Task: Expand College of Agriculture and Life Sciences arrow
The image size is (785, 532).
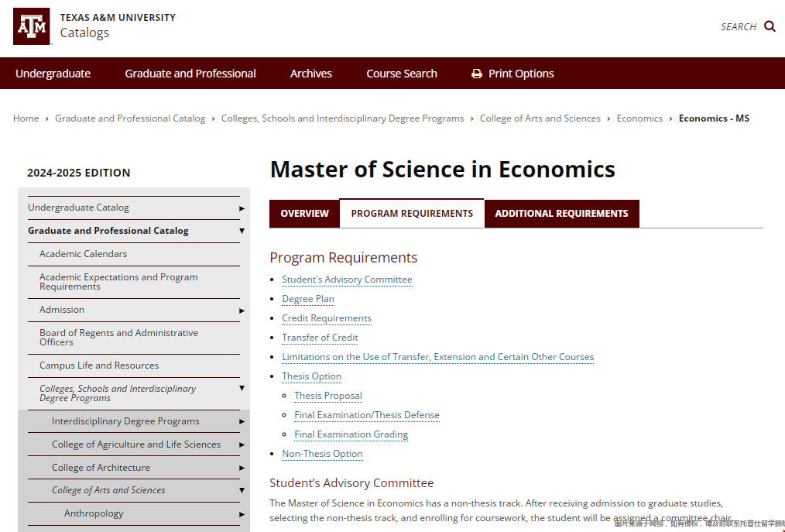Action: pyautogui.click(x=242, y=444)
